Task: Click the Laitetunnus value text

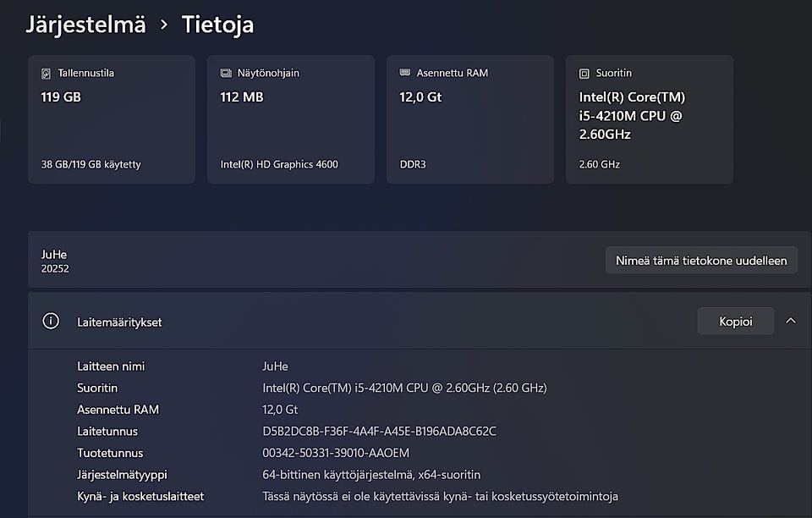Action: click(x=379, y=432)
